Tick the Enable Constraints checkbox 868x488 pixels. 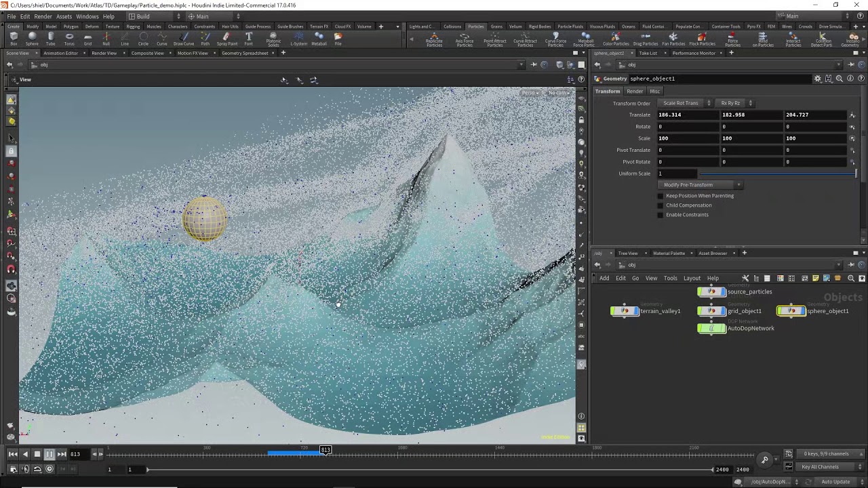(660, 215)
